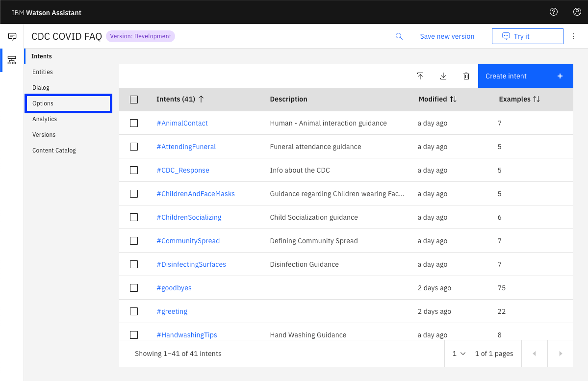Select Dialog in the side menu
Viewport: 588px width, 381px height.
tap(41, 88)
